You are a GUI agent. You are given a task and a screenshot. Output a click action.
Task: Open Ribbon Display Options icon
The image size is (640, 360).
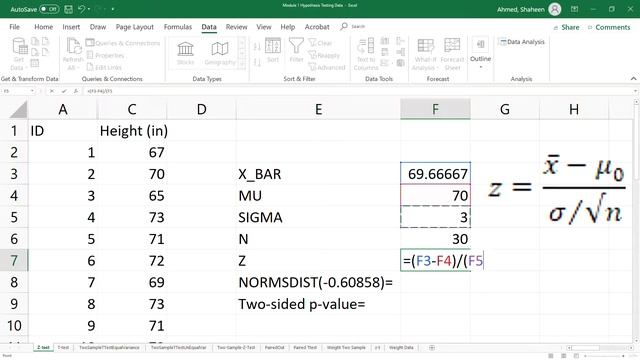pos(574,9)
